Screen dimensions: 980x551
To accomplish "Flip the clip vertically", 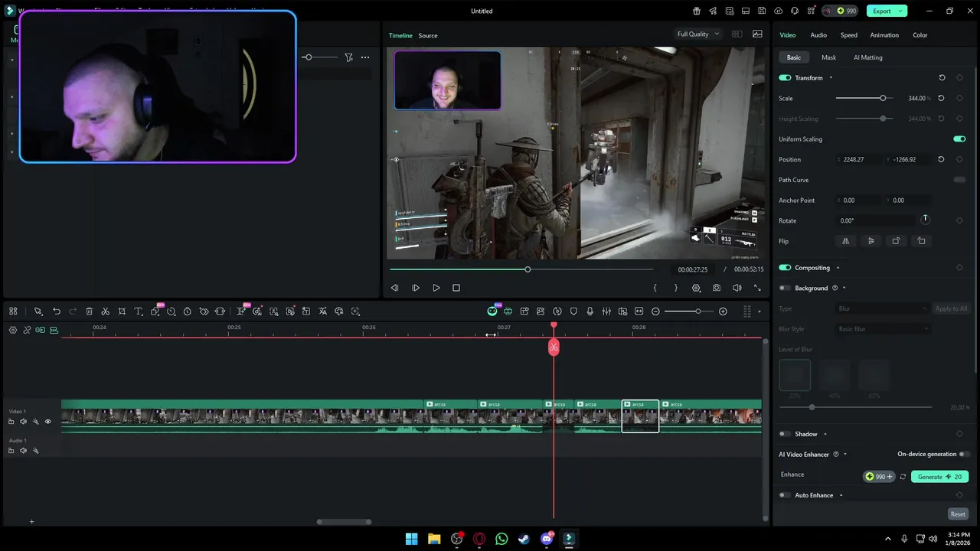I will pyautogui.click(x=871, y=241).
